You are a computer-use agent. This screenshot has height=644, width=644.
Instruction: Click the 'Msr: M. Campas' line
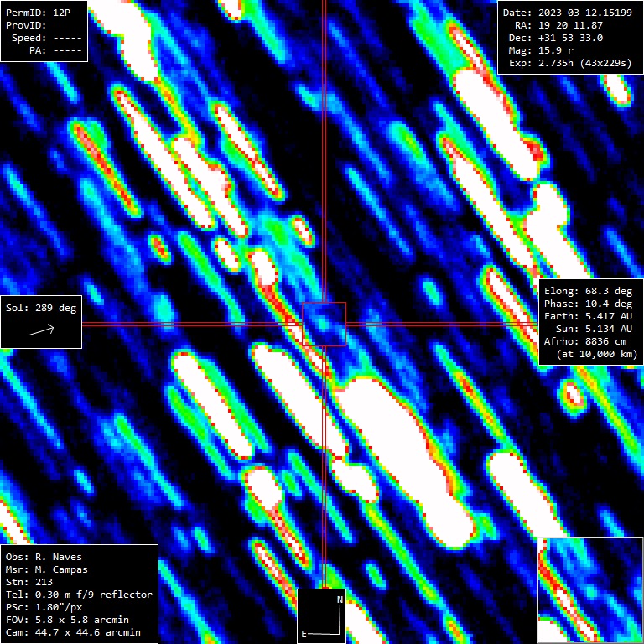(47, 569)
